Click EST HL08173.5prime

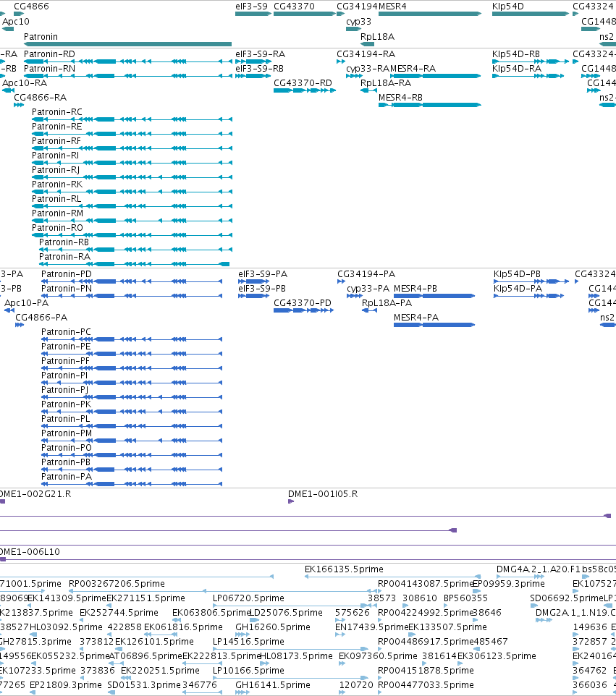click(264, 663)
